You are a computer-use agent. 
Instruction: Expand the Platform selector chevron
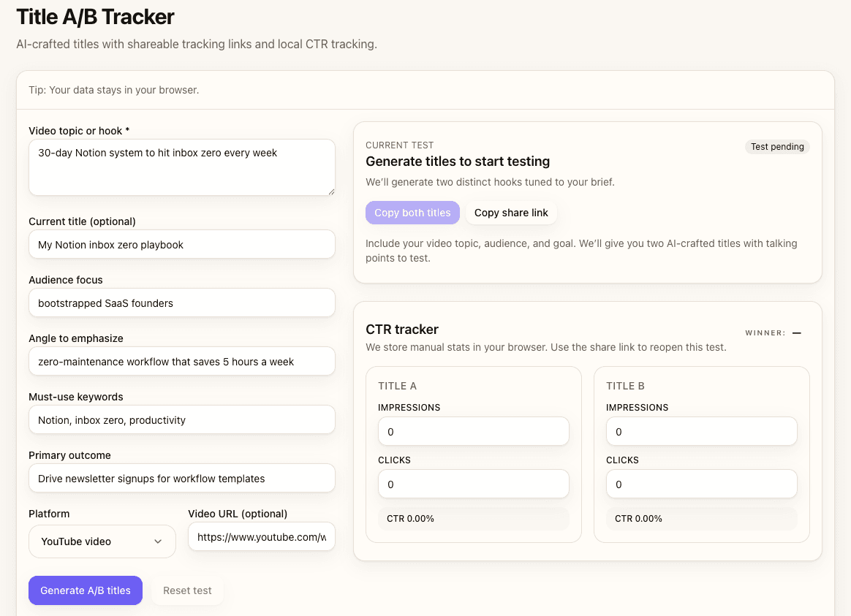[158, 541]
